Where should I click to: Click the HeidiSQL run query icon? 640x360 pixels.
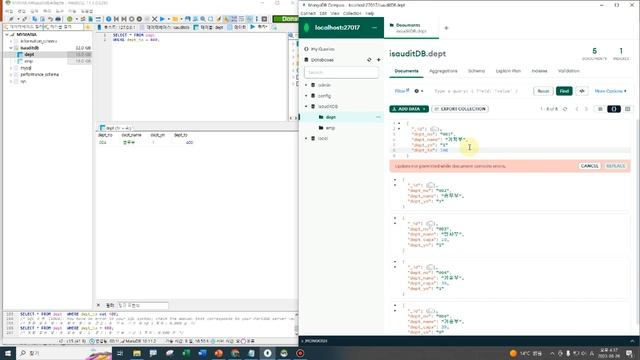pyautogui.click(x=162, y=19)
